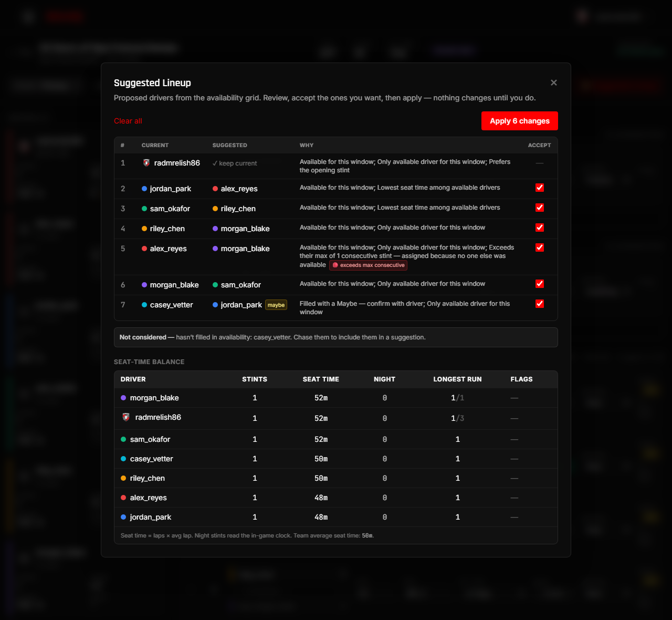Screen dimensions: 672x620
Task: Click alex_reyes seat time 48m
Action: click(x=321, y=498)
